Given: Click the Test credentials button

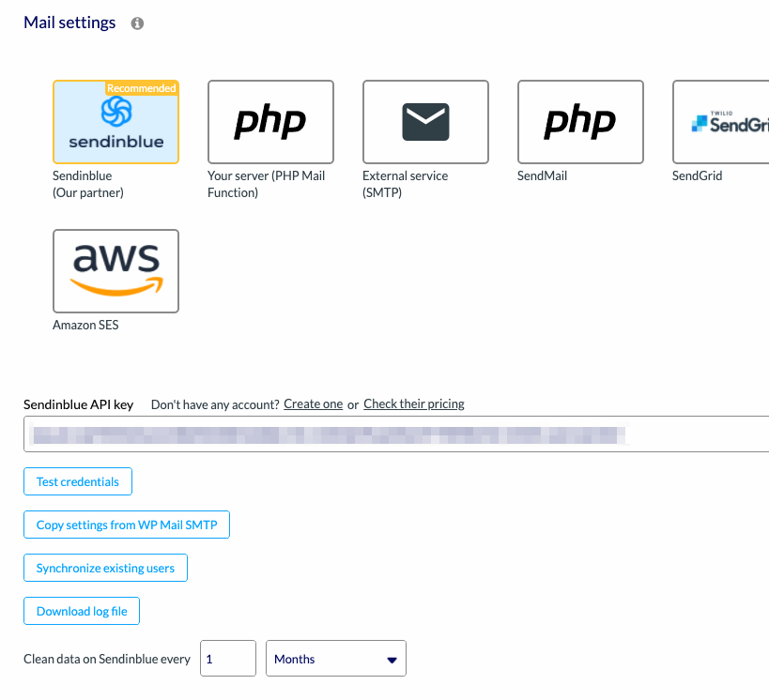Looking at the screenshot, I should click(78, 481).
